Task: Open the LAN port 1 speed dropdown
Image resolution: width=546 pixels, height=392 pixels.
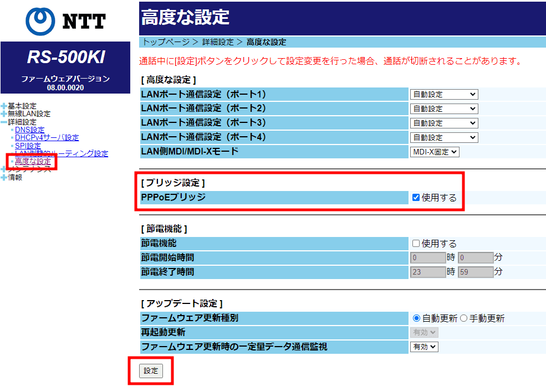Action: point(443,94)
